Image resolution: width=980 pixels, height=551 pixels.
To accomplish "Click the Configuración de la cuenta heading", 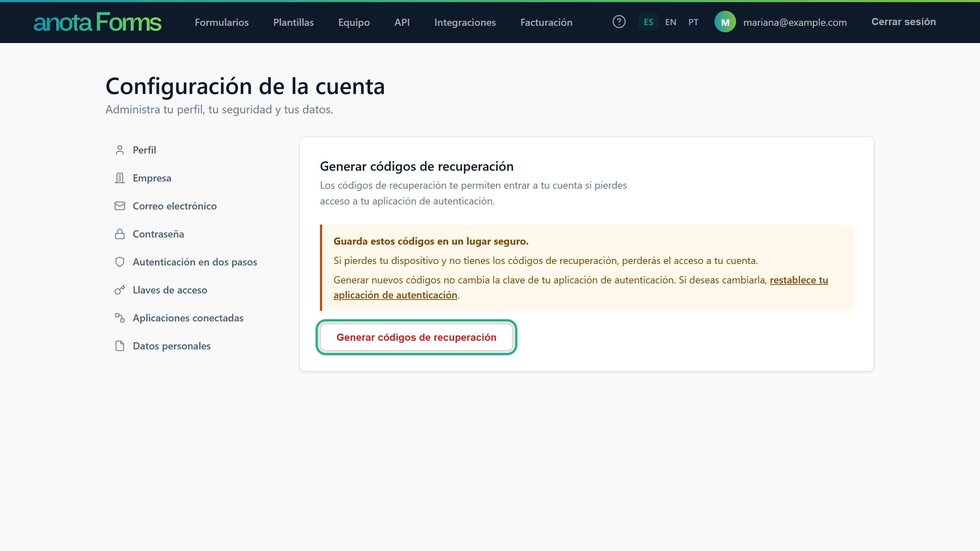I will click(x=245, y=86).
